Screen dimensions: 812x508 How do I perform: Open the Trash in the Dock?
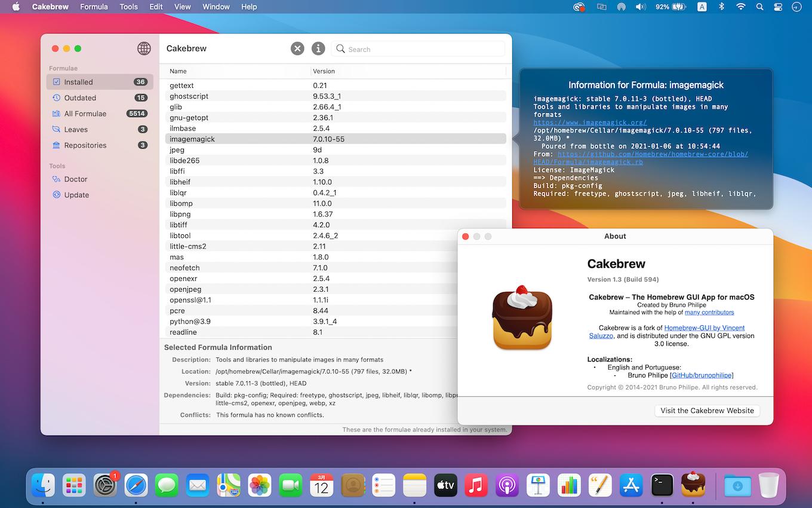click(769, 485)
